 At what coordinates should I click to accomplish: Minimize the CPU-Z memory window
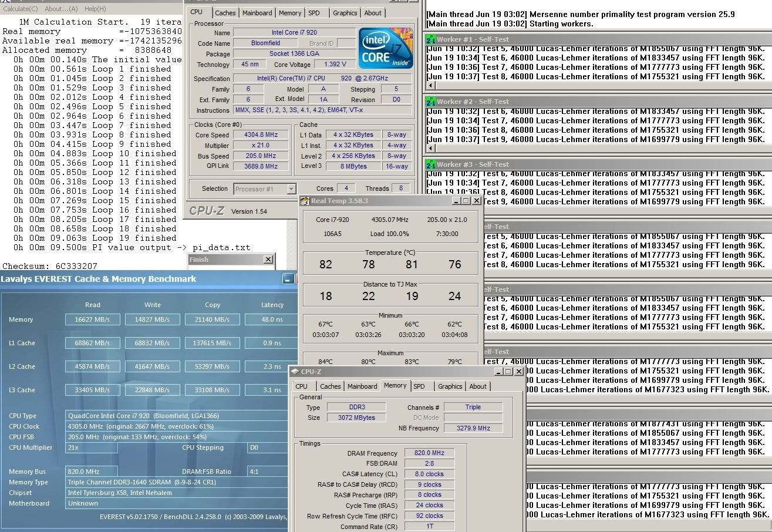pos(498,372)
